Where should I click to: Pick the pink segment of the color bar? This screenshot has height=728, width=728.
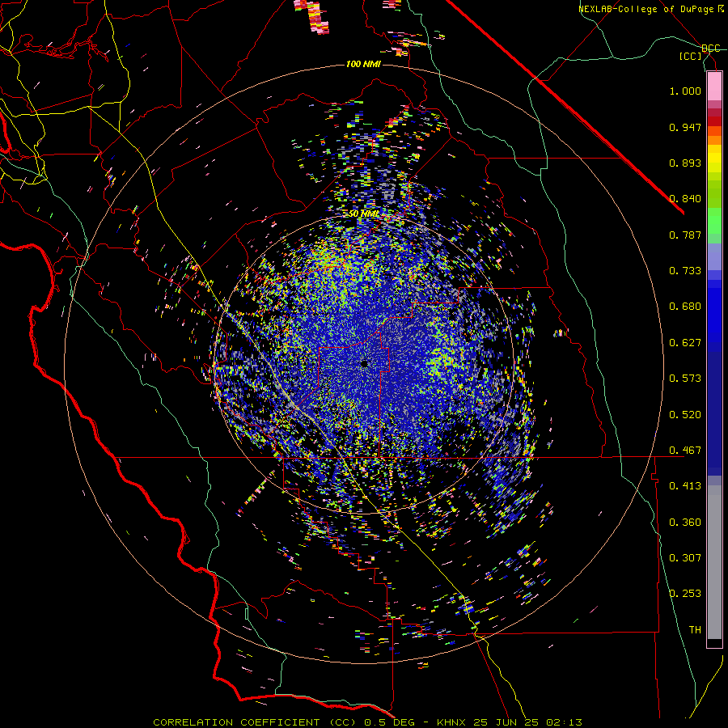[x=714, y=86]
